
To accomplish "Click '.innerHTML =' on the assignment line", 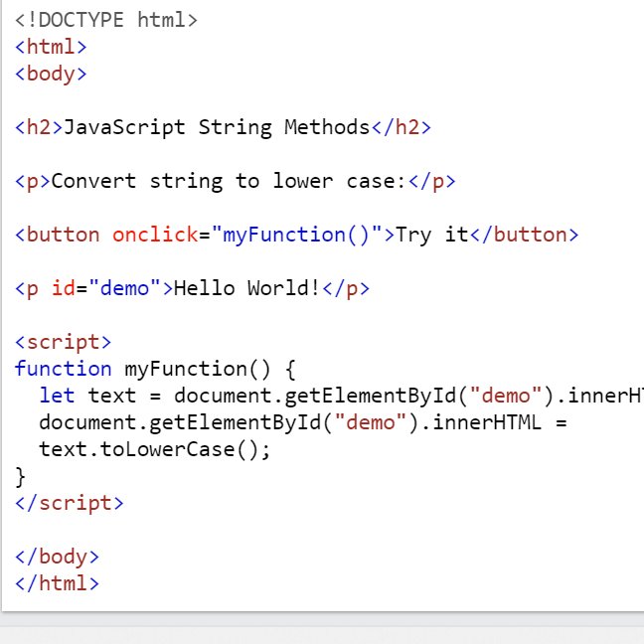I will click(494, 422).
